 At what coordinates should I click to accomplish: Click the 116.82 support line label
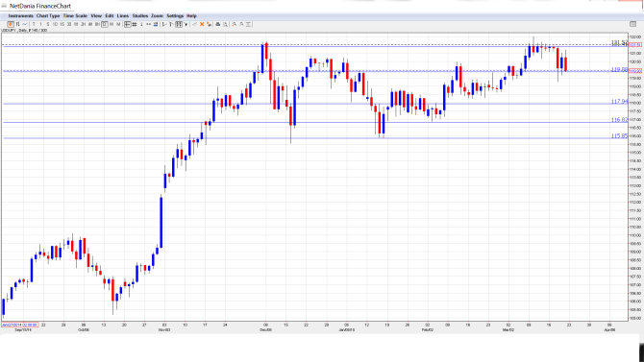tap(619, 120)
